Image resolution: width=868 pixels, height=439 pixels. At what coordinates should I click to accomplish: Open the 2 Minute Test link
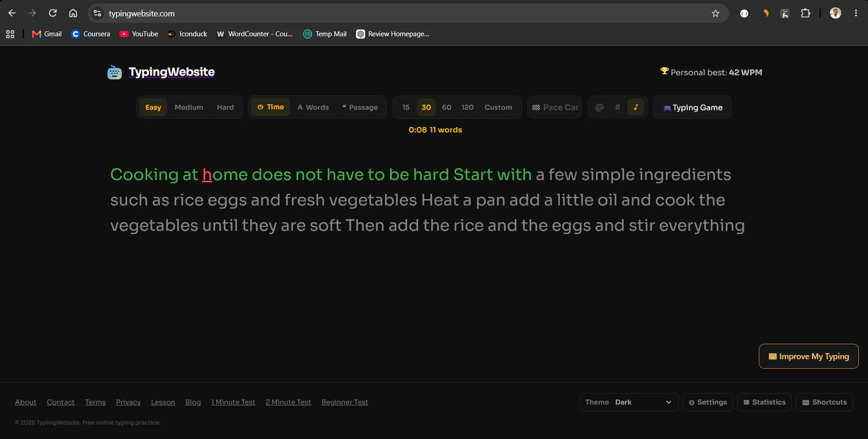(288, 402)
